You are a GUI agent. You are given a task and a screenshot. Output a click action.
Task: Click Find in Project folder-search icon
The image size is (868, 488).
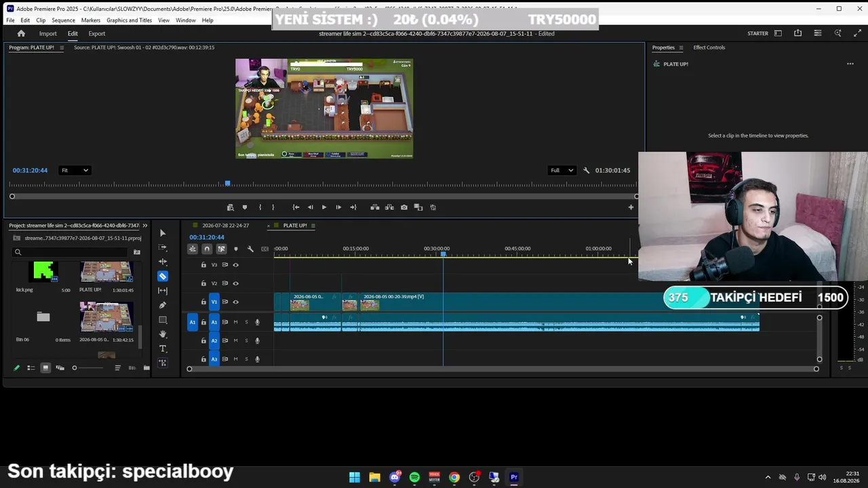(137, 252)
